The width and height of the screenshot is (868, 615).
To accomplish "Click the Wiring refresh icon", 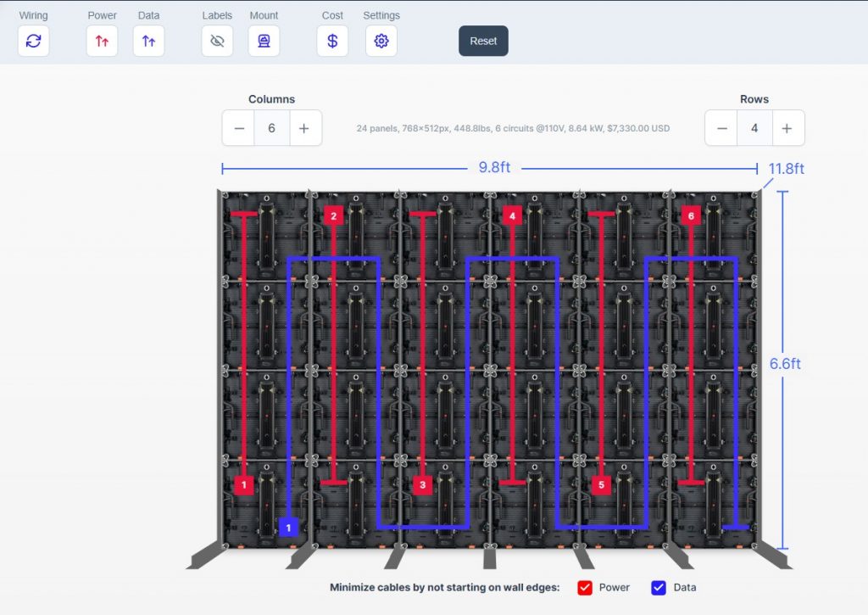I will tap(33, 41).
